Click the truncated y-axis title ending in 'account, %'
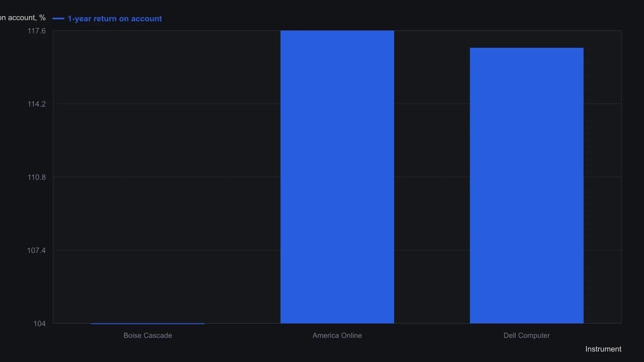 click(x=23, y=18)
